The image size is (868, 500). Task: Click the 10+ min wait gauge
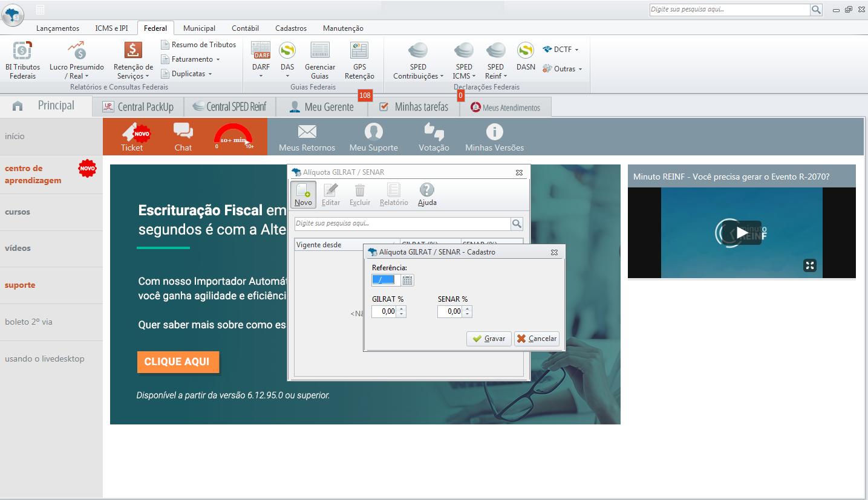click(x=234, y=137)
